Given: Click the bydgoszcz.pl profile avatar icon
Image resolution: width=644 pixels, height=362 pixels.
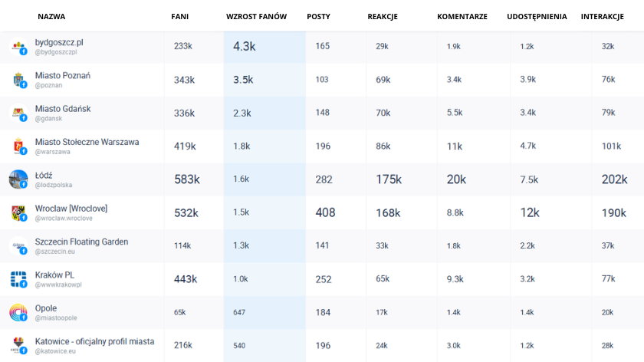Looking at the screenshot, I should [18, 47].
